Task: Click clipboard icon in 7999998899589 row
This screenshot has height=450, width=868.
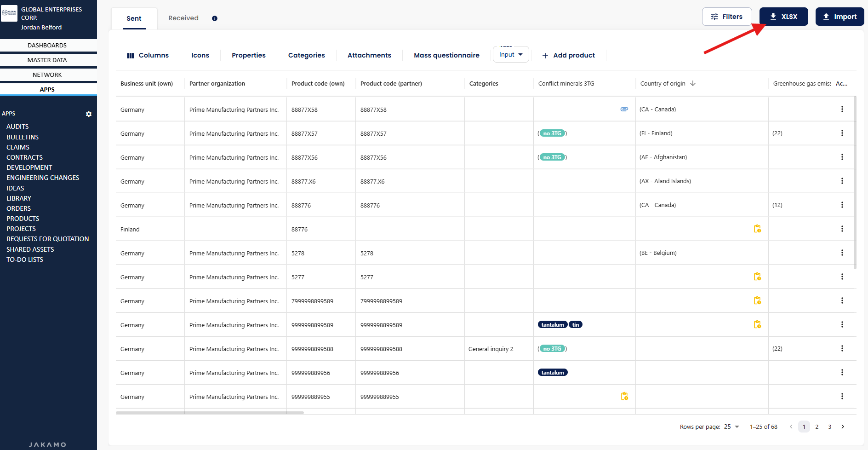Action: (x=757, y=301)
